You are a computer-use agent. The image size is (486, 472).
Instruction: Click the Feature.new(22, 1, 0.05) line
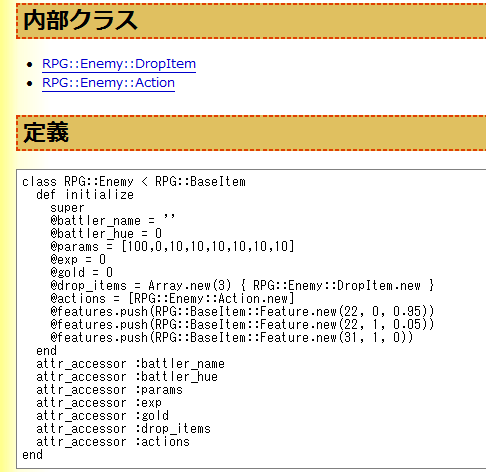pos(242,325)
